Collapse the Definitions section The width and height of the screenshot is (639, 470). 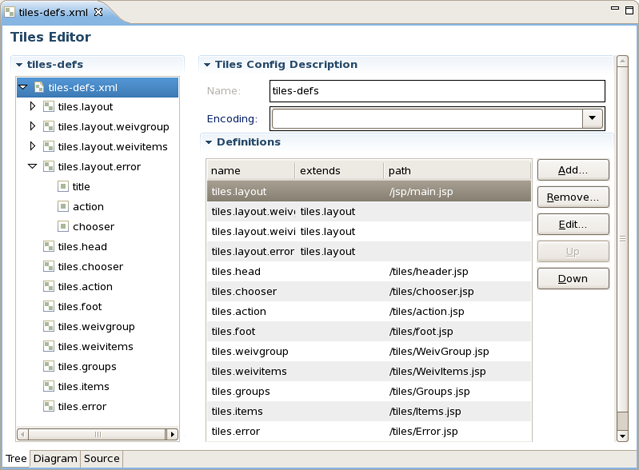pos(210,142)
